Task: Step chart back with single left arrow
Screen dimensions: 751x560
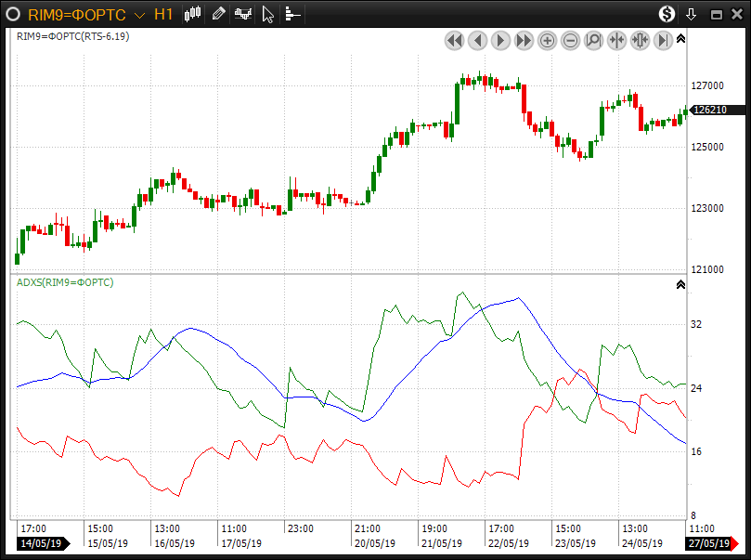Action: [477, 40]
